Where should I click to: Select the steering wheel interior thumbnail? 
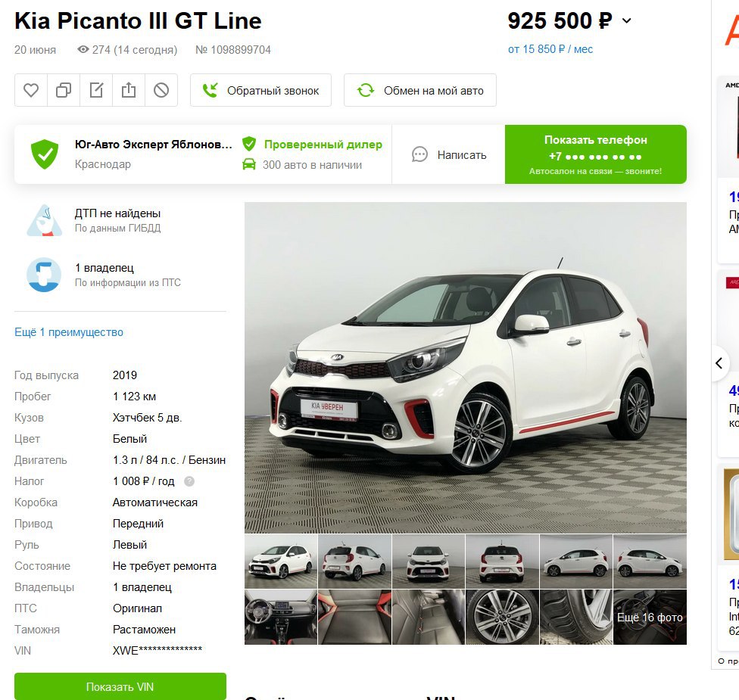tap(281, 617)
